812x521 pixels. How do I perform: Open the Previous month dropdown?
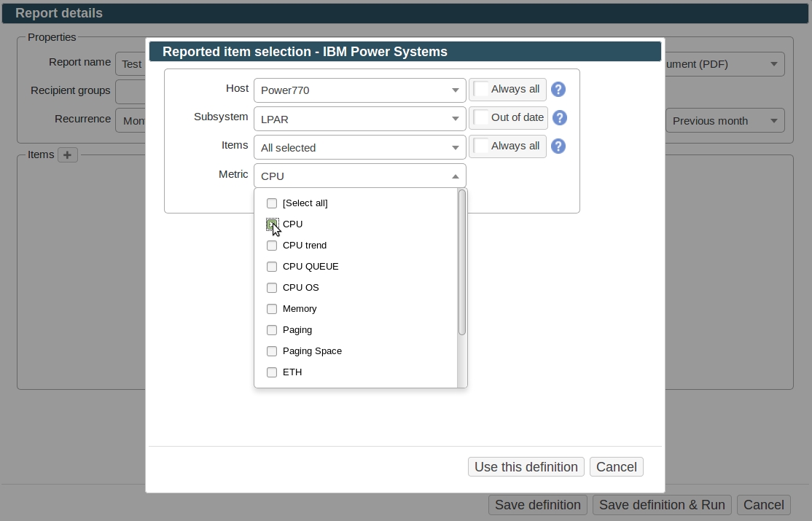725,121
